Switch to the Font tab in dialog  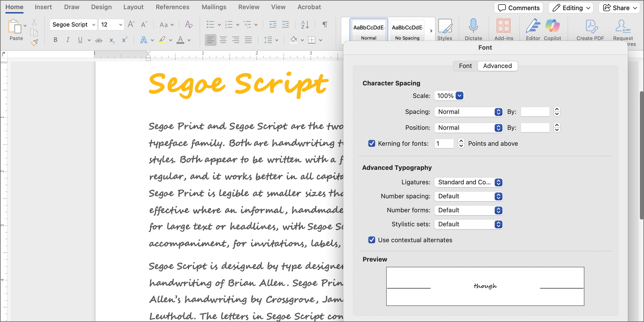[x=465, y=66]
